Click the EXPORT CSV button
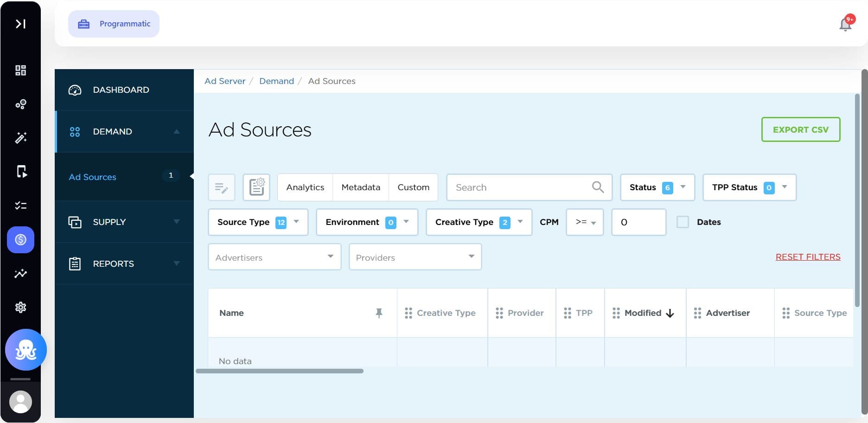Viewport: 868px width, 423px height. point(801,129)
